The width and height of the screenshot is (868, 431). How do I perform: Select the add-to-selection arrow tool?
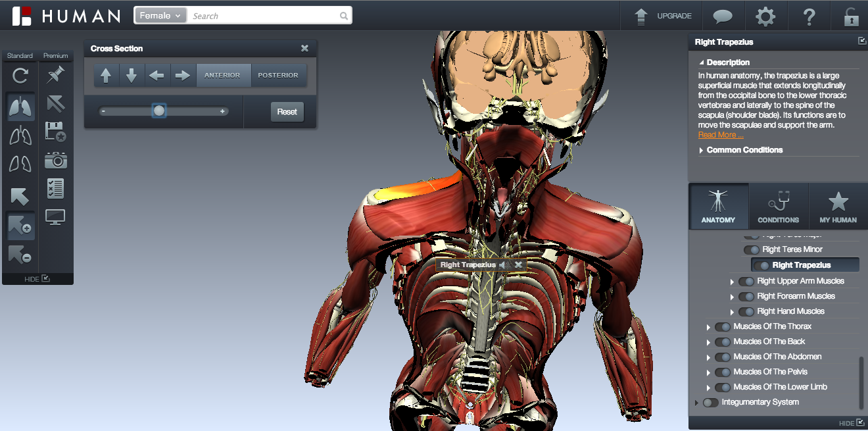coord(20,226)
